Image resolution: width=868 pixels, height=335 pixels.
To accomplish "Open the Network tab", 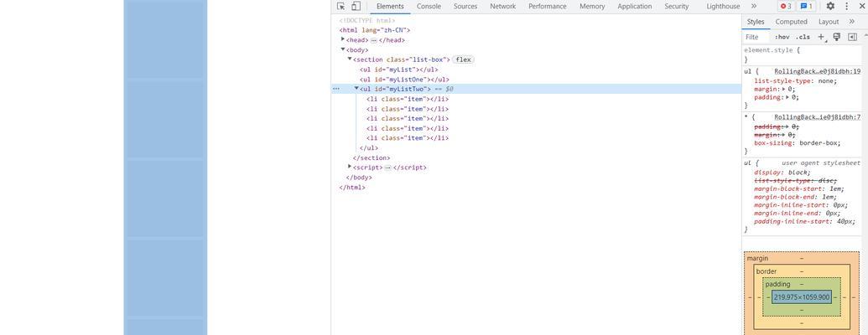I will [x=502, y=6].
